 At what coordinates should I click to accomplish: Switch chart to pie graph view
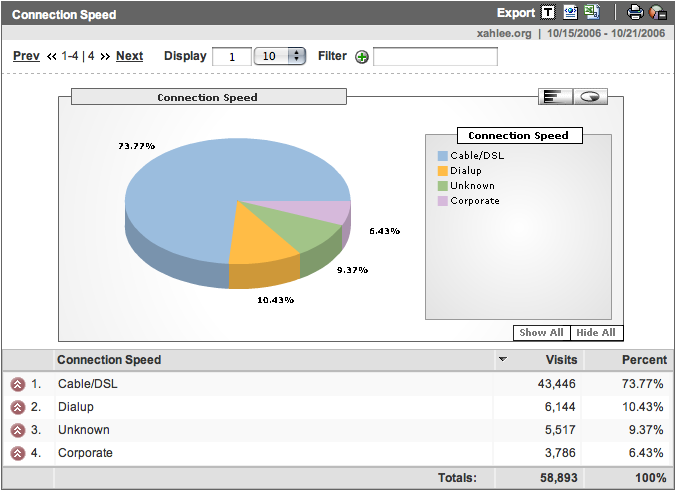click(x=589, y=96)
